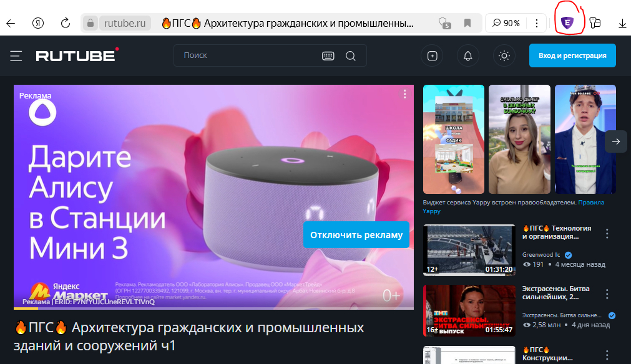631x364 pixels.
Task: Open the Yappy short with man in blue jacket
Action: [585, 140]
